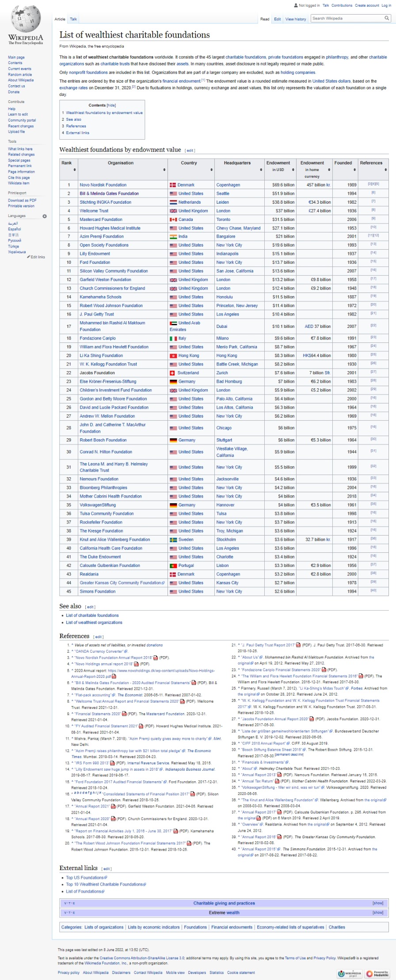Screen dimensions: 396x980
Task: Open the Novo Nordisk Foundation link
Action: click(103, 185)
